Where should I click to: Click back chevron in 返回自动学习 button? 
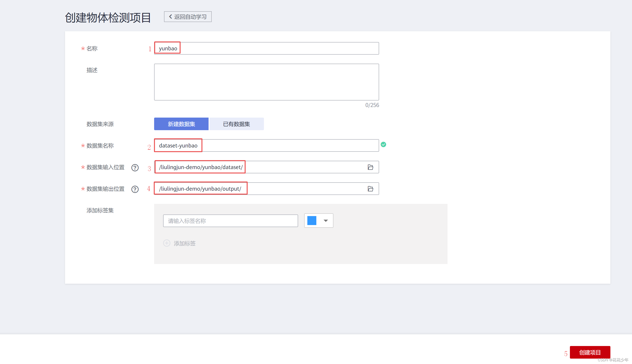[x=171, y=16]
